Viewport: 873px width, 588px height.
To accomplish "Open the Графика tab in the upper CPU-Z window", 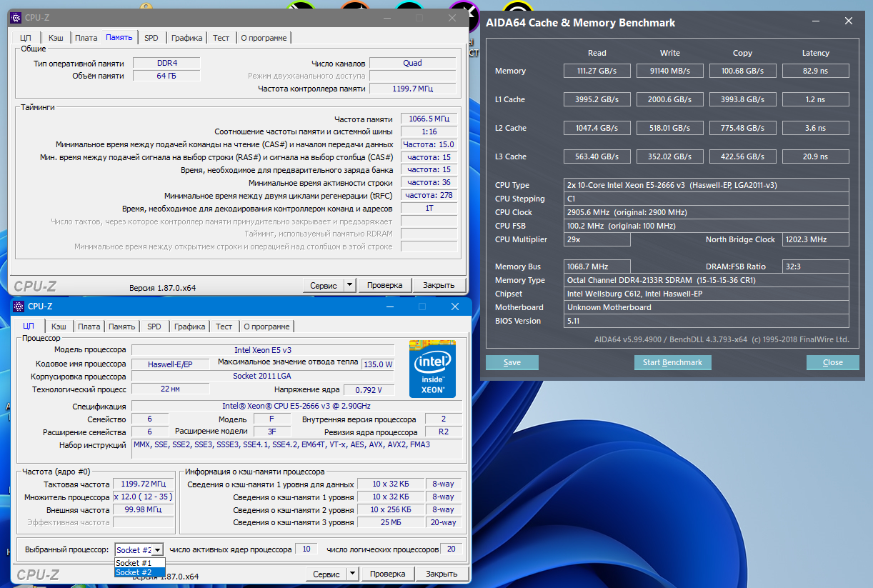I will click(x=186, y=38).
